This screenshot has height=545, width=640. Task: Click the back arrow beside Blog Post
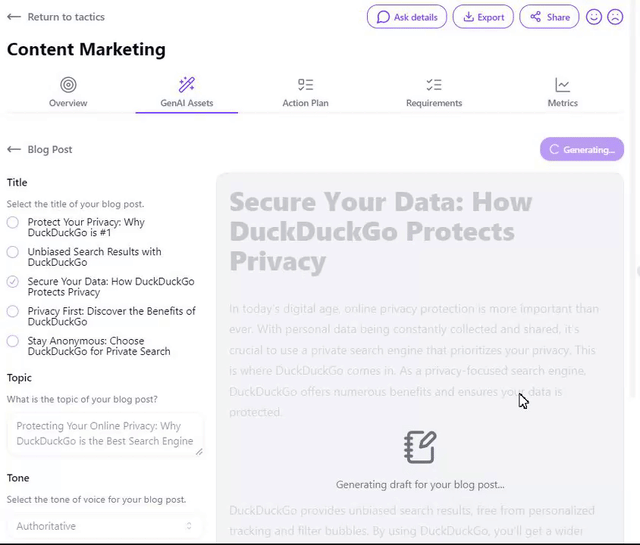point(14,149)
